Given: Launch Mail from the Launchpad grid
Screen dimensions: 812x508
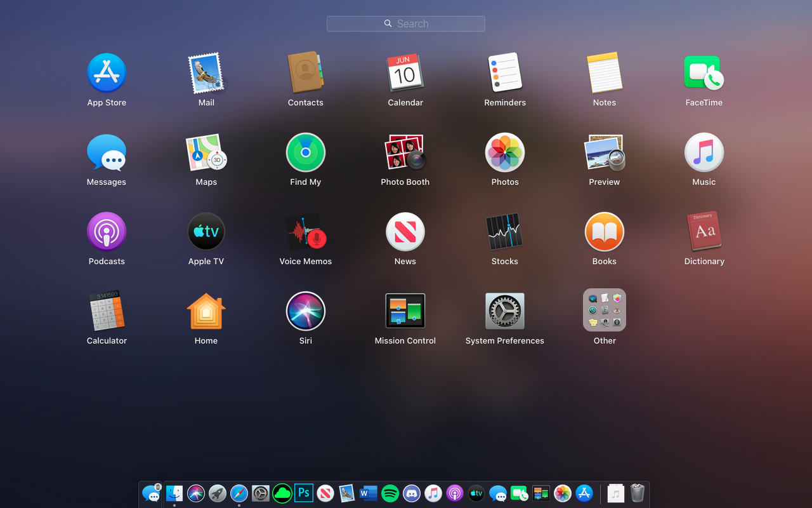Looking at the screenshot, I should click(206, 73).
